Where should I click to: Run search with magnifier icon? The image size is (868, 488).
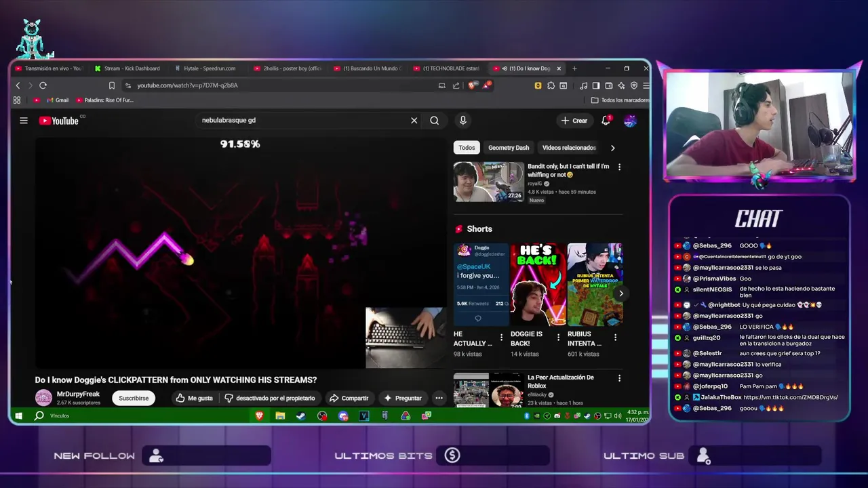click(x=434, y=121)
